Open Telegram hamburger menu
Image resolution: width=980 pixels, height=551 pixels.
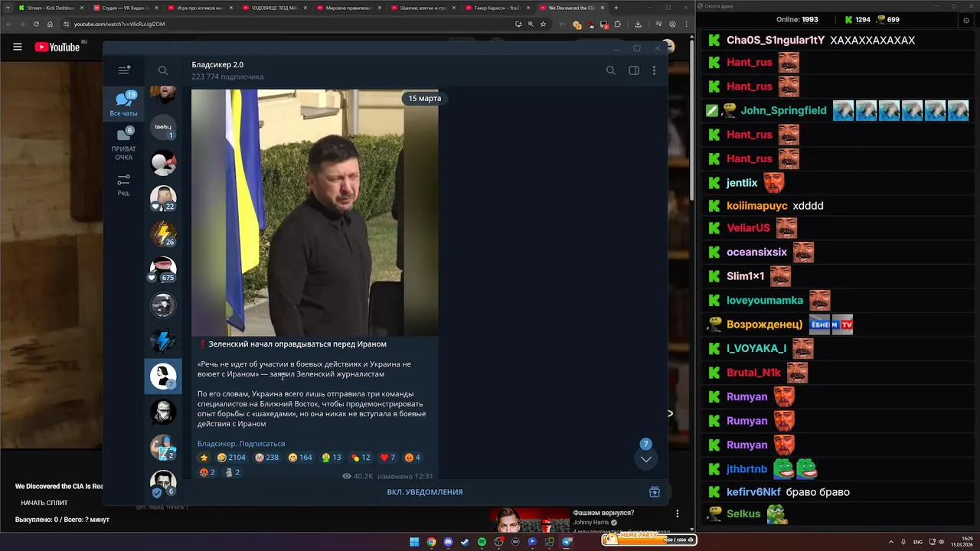pyautogui.click(x=124, y=70)
